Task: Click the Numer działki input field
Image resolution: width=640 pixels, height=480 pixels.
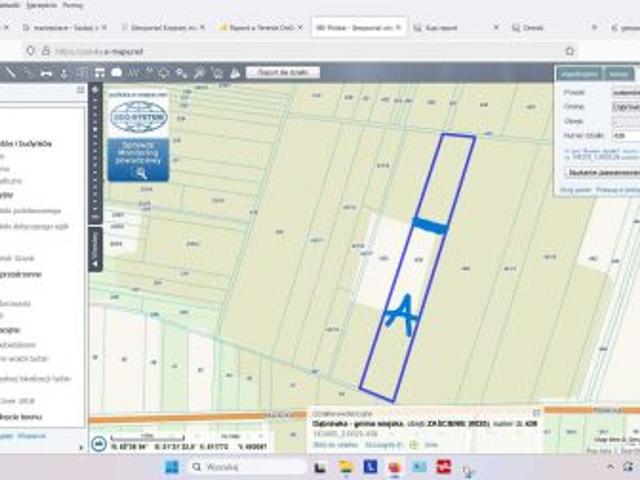Action: point(626,136)
